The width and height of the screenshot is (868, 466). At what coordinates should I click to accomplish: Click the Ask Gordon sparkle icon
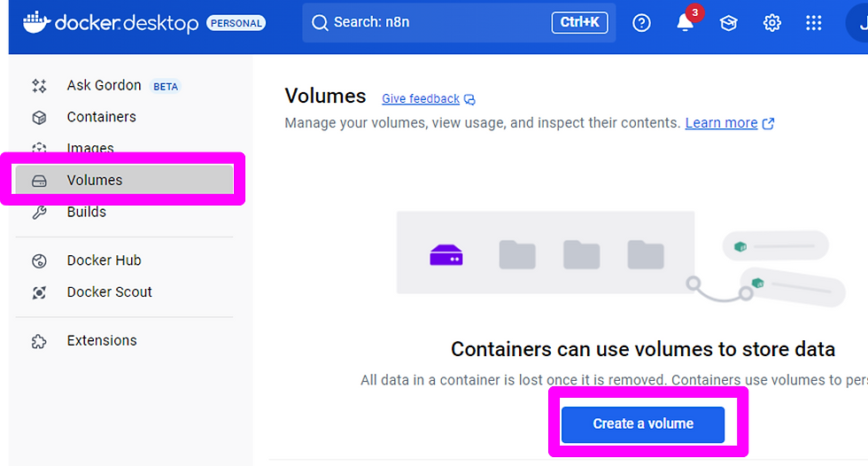coord(39,85)
